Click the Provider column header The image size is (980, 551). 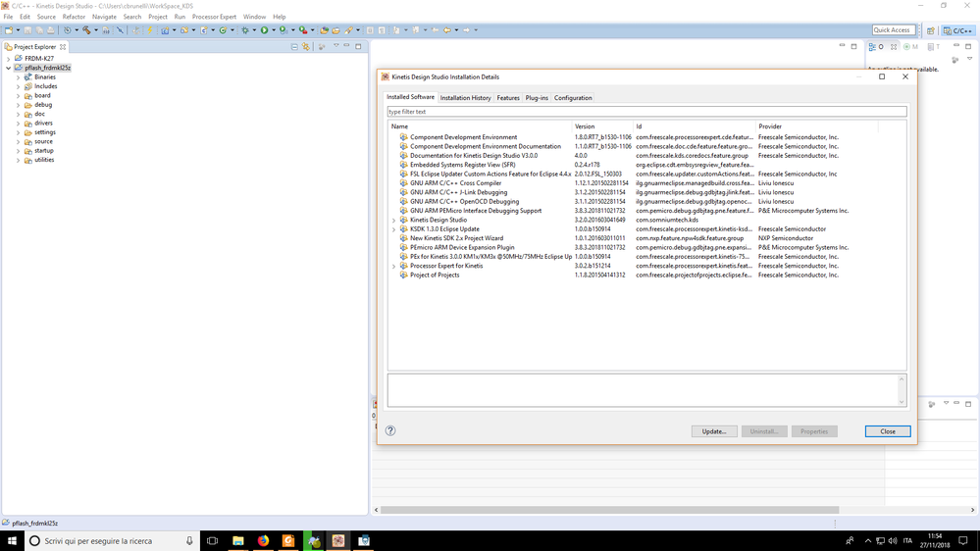coord(817,126)
